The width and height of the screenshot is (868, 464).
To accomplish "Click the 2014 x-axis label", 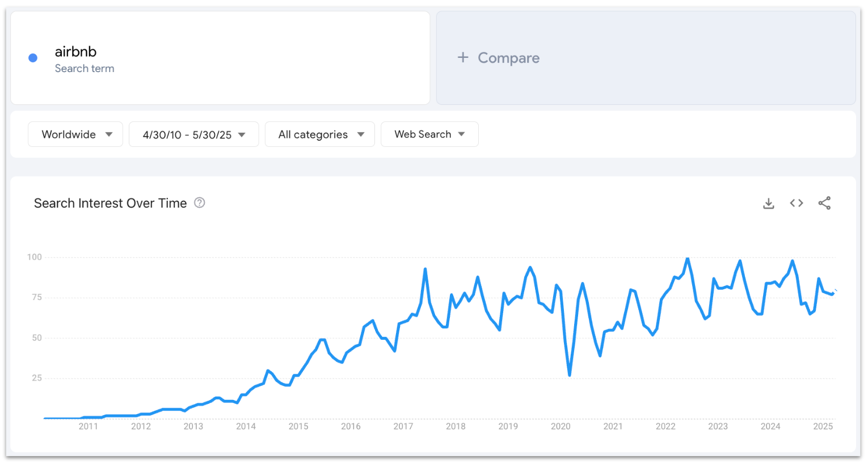I will [246, 427].
